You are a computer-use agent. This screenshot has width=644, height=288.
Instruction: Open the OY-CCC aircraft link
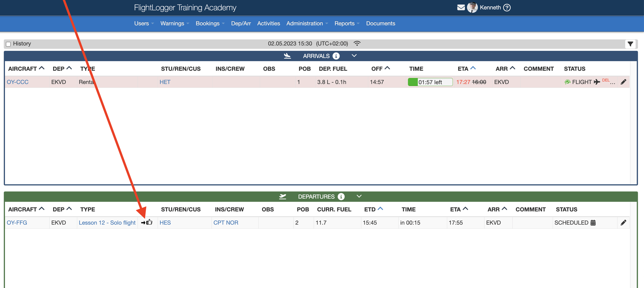click(17, 82)
